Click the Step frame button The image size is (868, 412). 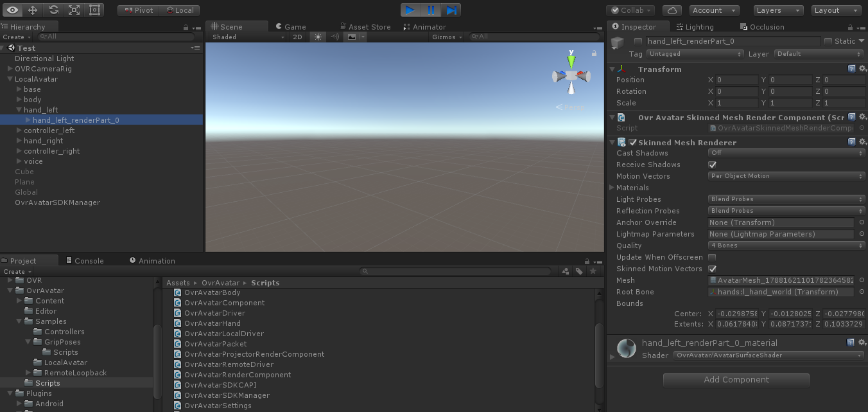(451, 10)
